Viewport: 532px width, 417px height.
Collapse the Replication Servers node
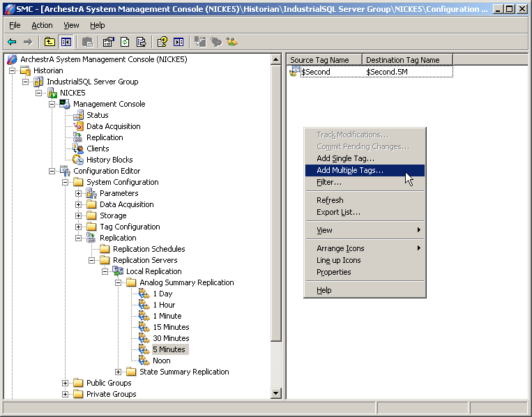(91, 260)
